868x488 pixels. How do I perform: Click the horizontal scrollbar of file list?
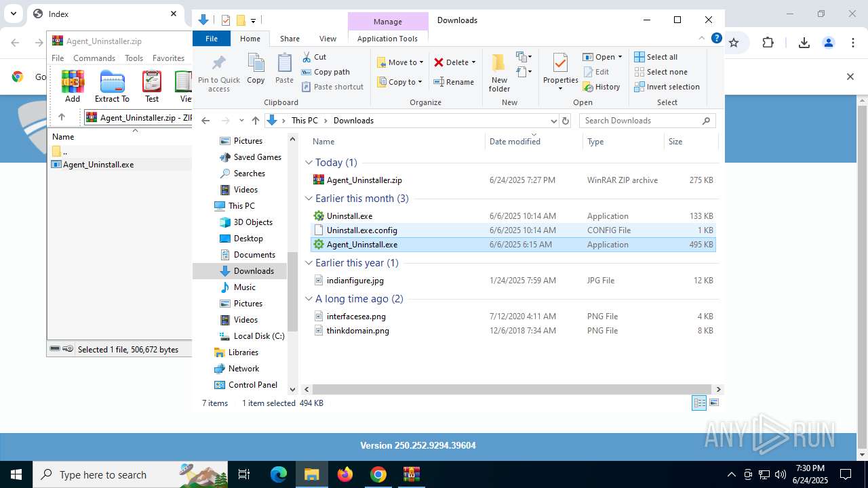[x=513, y=390]
